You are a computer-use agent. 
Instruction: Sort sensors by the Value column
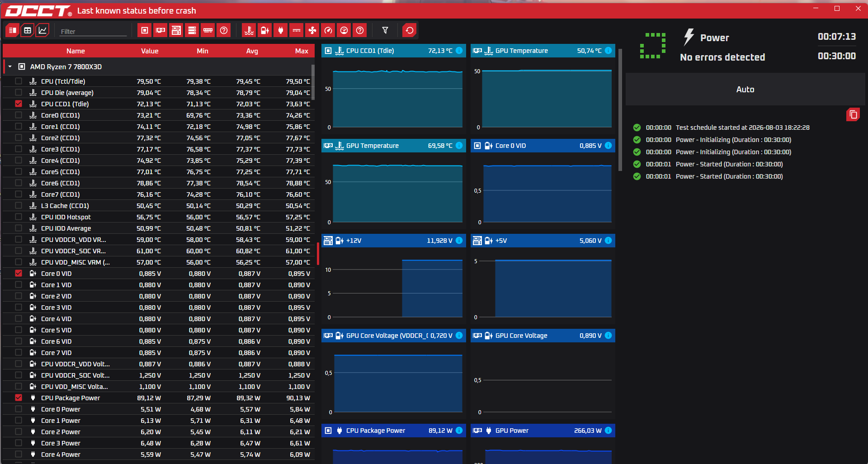point(150,51)
